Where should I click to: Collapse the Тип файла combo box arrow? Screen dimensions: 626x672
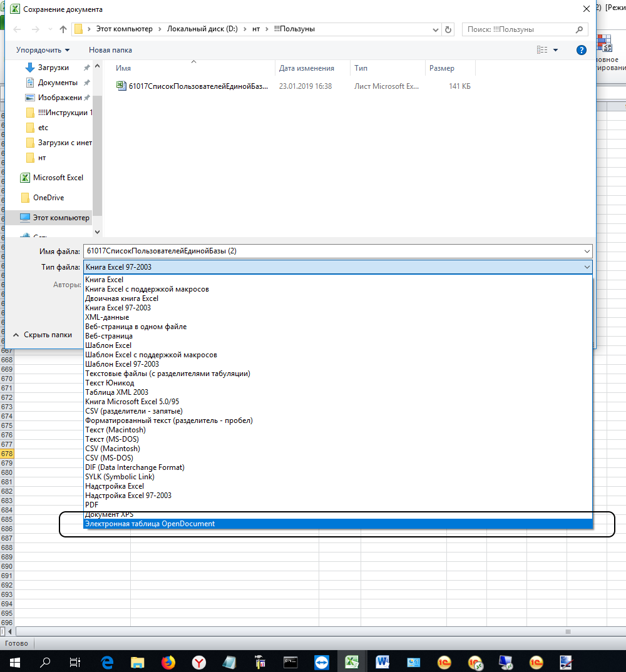coord(586,267)
